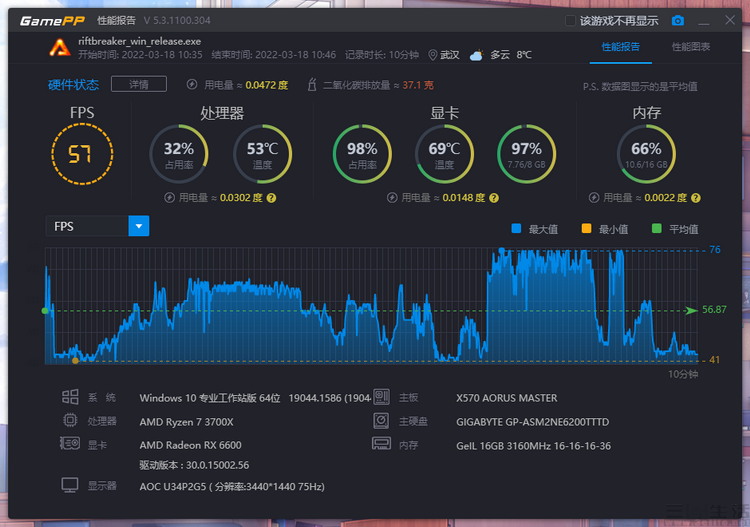Click the motherboard icon beside 主板
Screen dimensions: 750x527
(x=381, y=396)
